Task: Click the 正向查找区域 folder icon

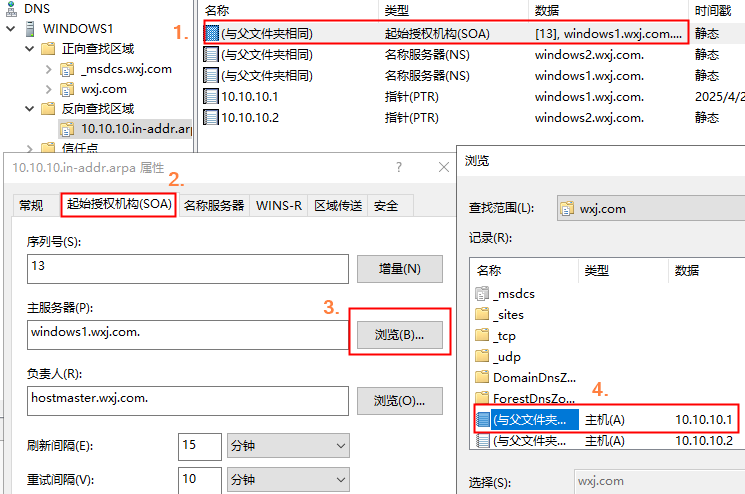Action: [x=48, y=49]
